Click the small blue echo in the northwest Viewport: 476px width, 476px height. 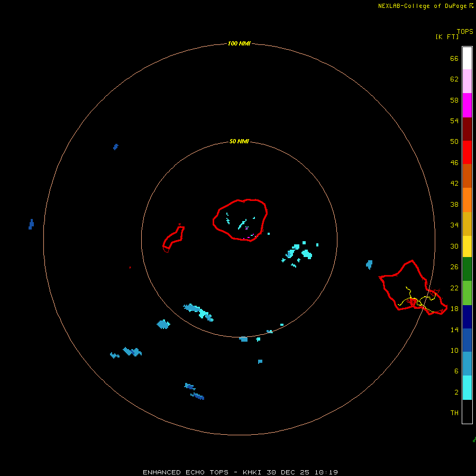pos(115,147)
